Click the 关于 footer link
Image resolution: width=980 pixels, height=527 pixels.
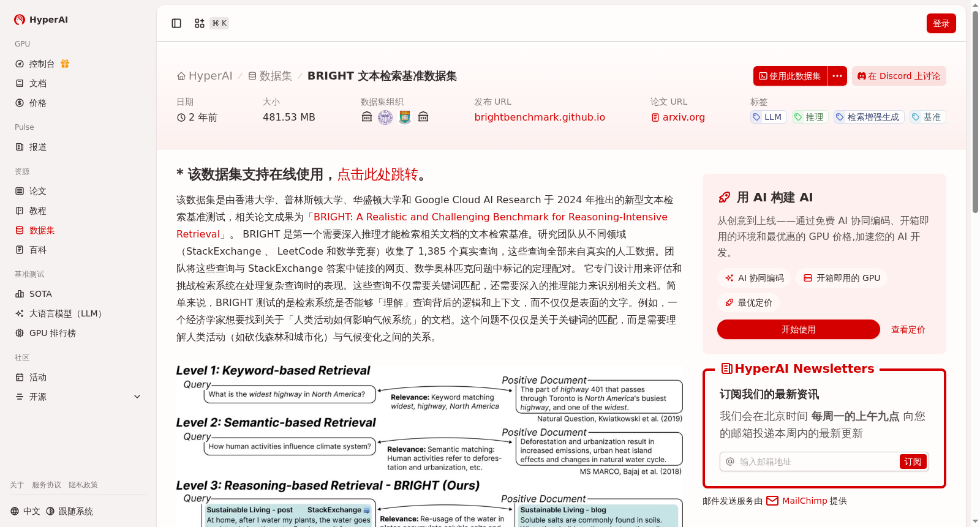(17, 485)
